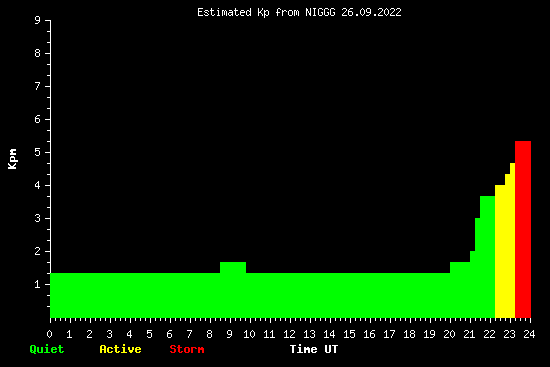Click the tall green bar near hour 22

coord(487,257)
